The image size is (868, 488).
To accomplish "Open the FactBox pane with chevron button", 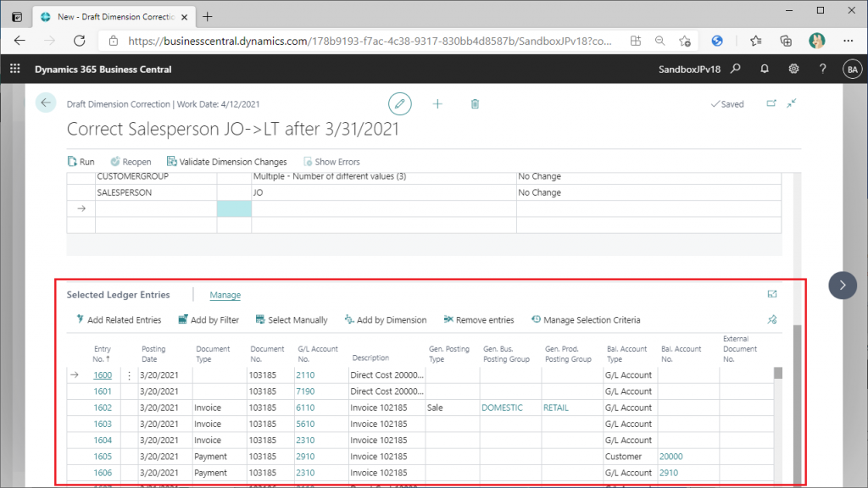I will [x=843, y=286].
